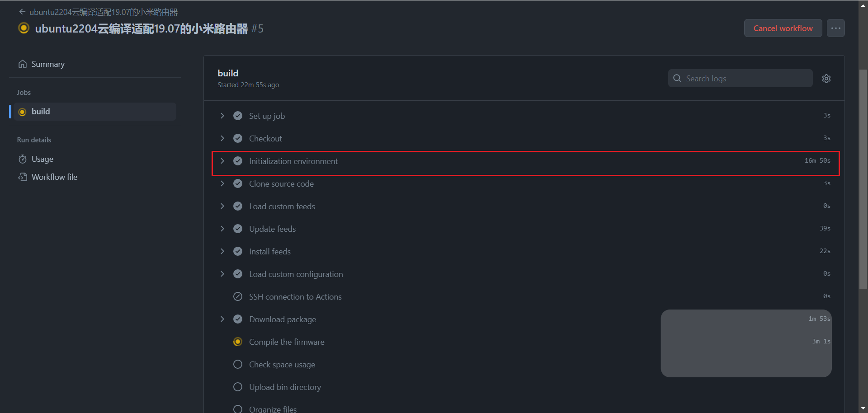This screenshot has height=413, width=868.
Task: Click the skipped icon beside SSH connection to Actions
Action: click(238, 296)
